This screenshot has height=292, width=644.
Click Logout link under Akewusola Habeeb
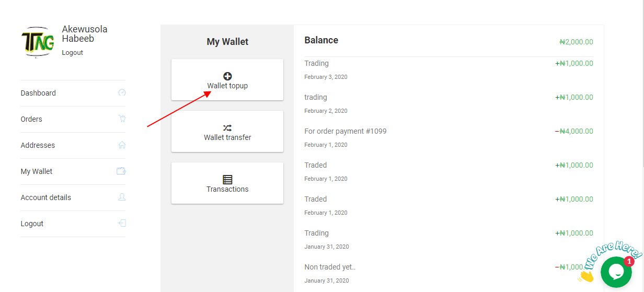click(x=72, y=53)
